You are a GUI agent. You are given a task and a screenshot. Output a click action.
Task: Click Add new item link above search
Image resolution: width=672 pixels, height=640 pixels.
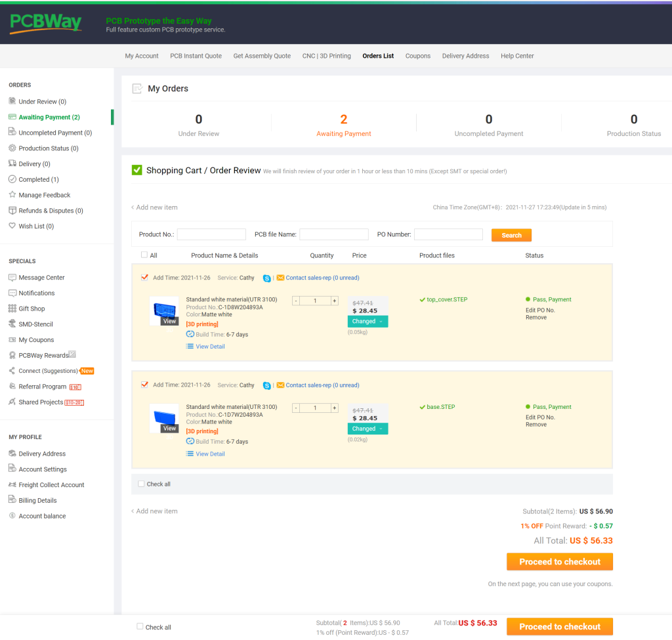[154, 207]
